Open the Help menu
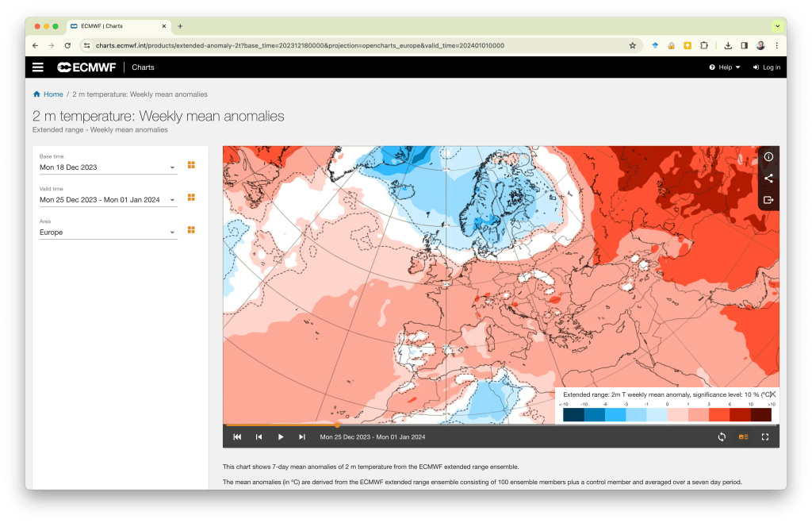The height and width of the screenshot is (523, 812). [x=725, y=67]
